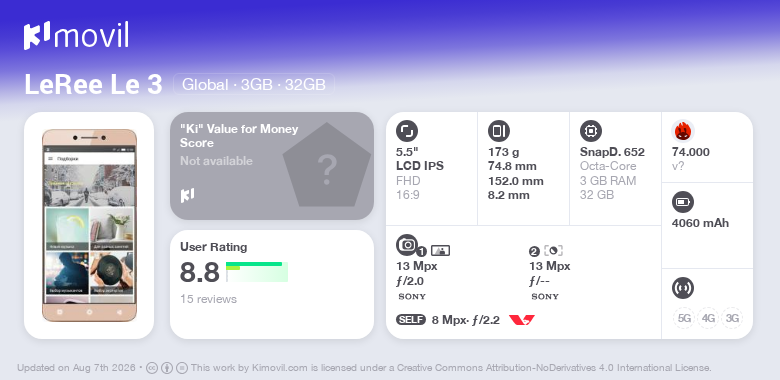Click the small Ki logo in score card
The width and height of the screenshot is (780, 380).
click(x=187, y=195)
